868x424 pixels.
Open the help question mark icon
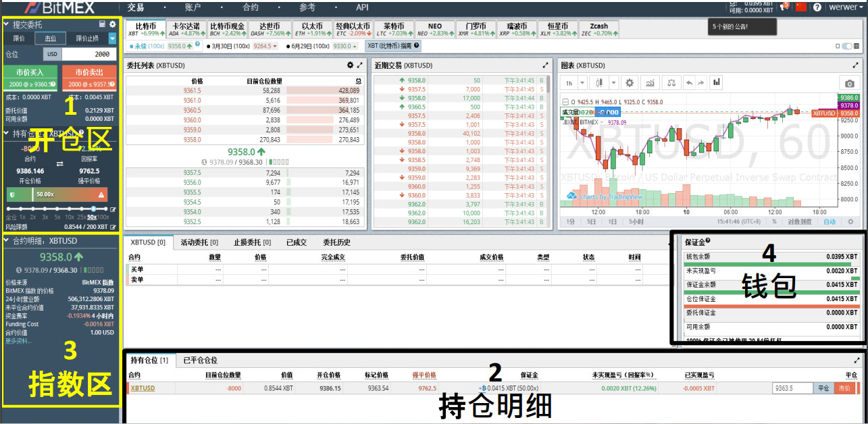(x=817, y=7)
